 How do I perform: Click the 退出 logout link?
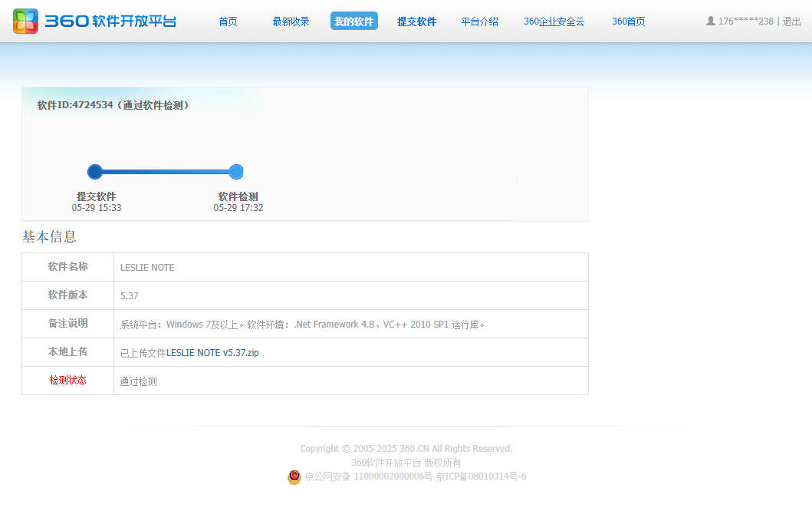coord(792,21)
